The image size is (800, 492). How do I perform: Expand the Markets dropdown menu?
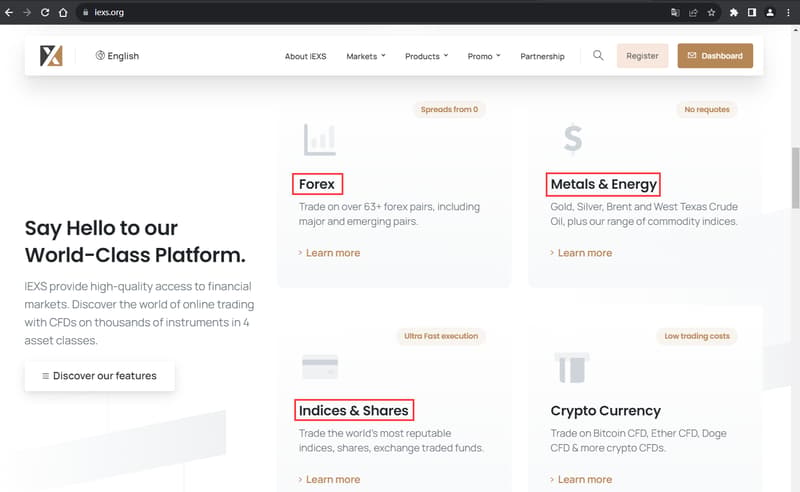(x=366, y=56)
